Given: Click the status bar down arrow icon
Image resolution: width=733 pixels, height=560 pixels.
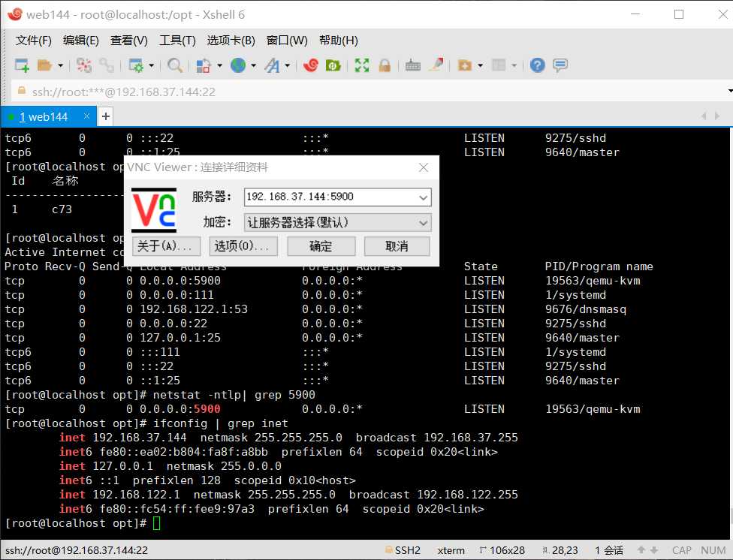Looking at the screenshot, I should pyautogui.click(x=654, y=550).
